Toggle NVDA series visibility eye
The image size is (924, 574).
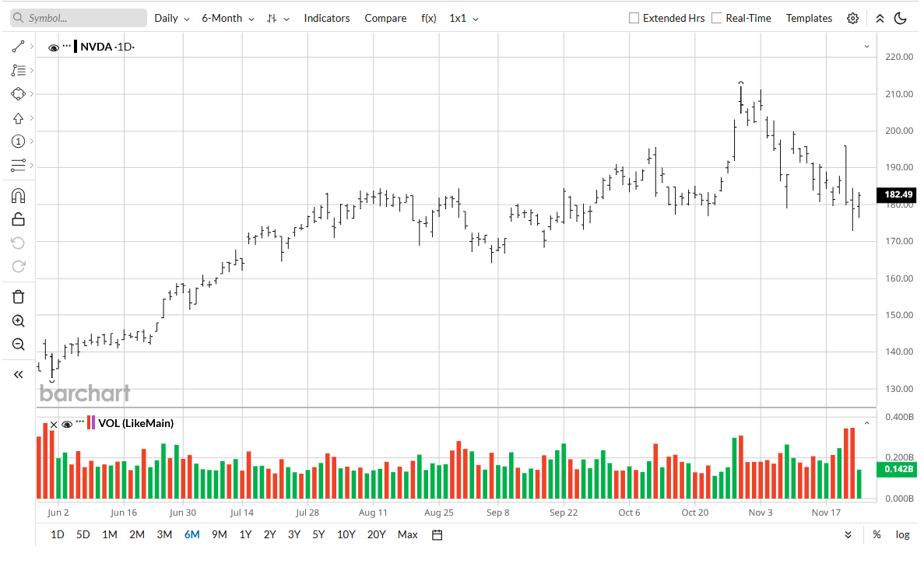tap(54, 47)
